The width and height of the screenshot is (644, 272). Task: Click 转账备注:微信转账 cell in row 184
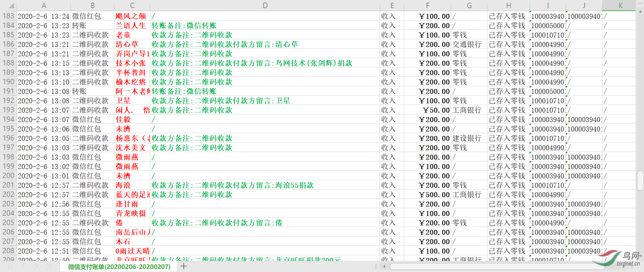(265, 25)
